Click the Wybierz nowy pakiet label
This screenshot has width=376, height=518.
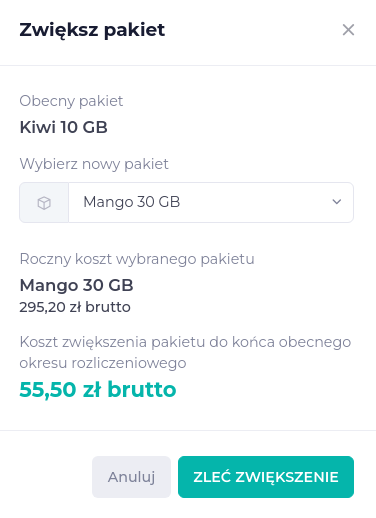coord(94,164)
